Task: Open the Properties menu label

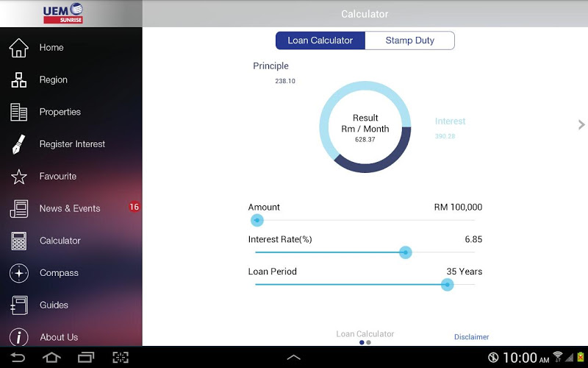Action: 60,112
